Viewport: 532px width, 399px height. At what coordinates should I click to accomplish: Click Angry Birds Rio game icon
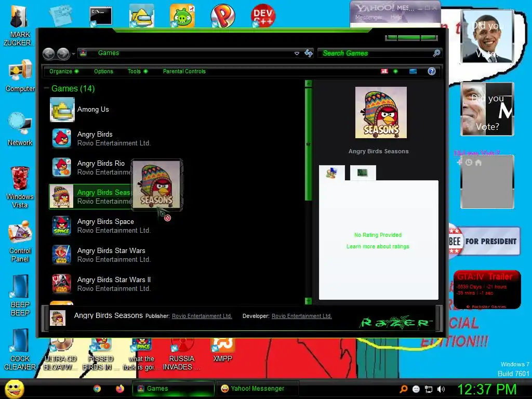tap(62, 167)
